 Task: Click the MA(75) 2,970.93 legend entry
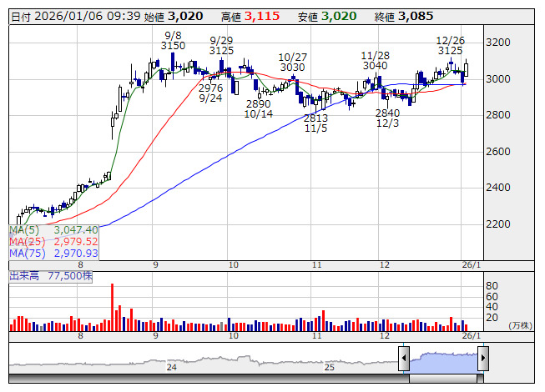point(53,253)
